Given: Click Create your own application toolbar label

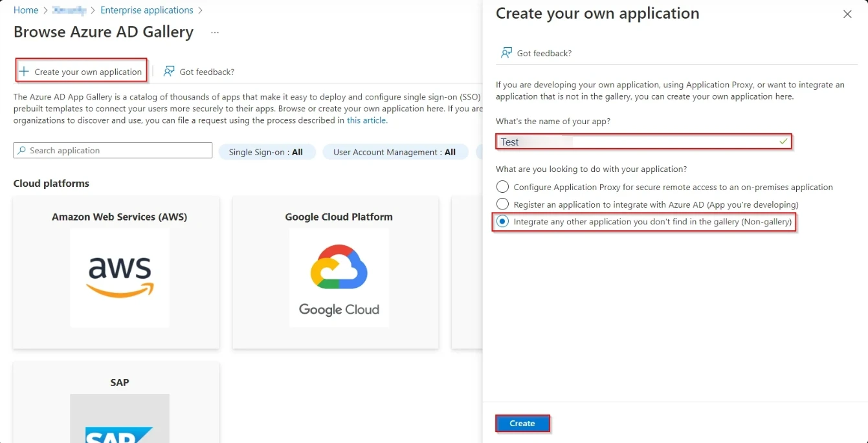Looking at the screenshot, I should pyautogui.click(x=88, y=72).
